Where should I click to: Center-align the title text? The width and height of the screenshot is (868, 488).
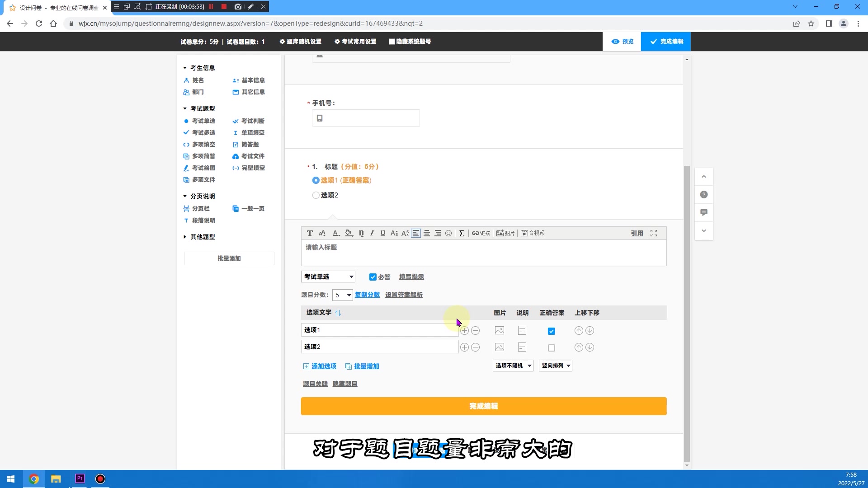click(x=427, y=233)
